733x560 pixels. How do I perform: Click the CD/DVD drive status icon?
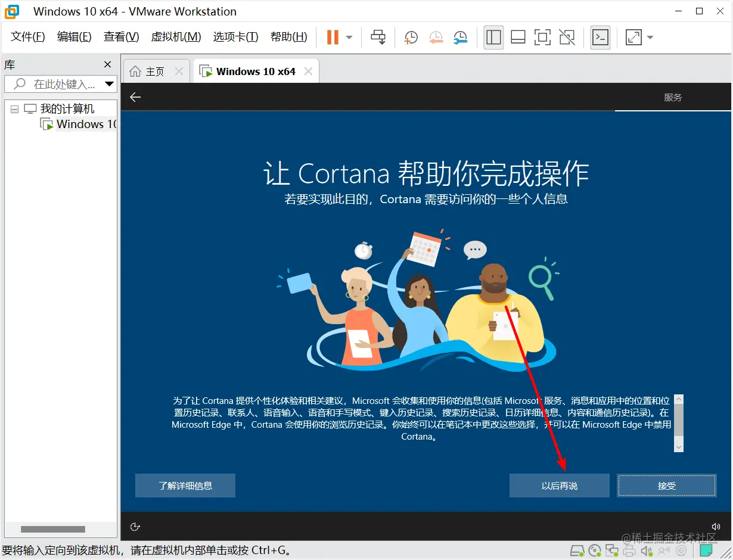coord(594,550)
